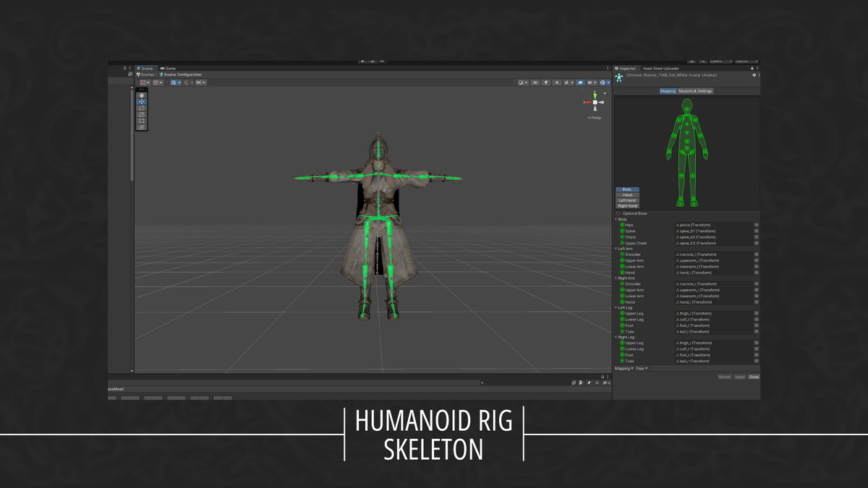868x488 pixels.
Task: Select the Rect transform tool
Action: click(142, 121)
